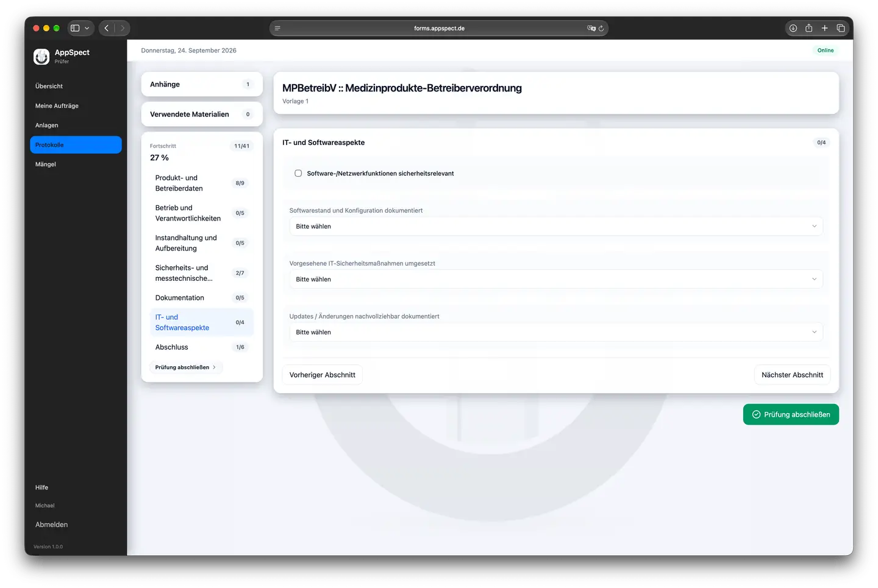Viewport: 878px width, 588px height.
Task: Toggle the Safari sidebar button
Action: click(75, 28)
